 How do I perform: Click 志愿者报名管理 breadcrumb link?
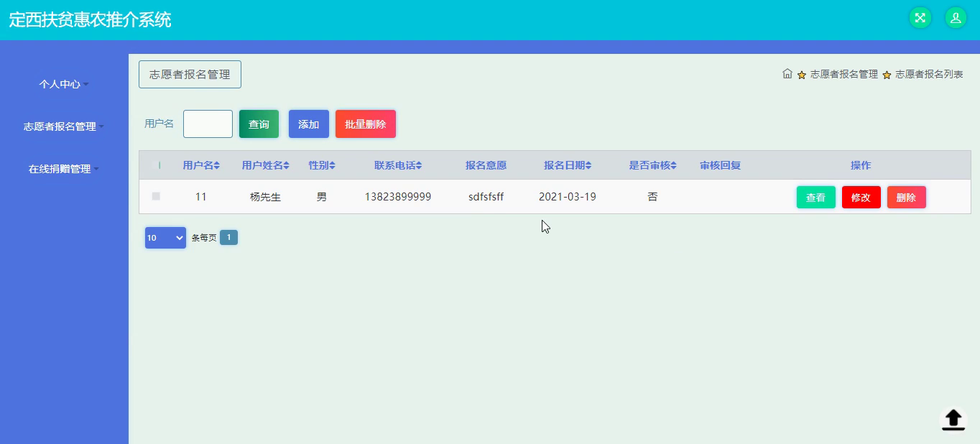844,74
